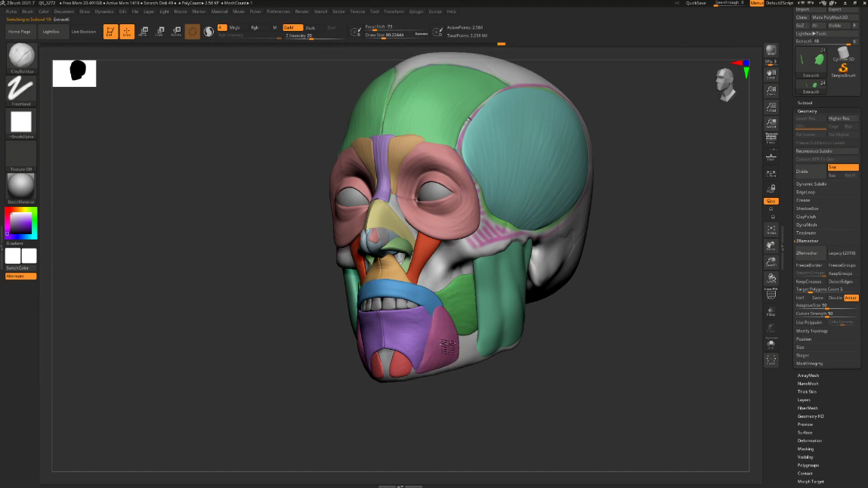Click the Xpose icon
868x488 pixels.
[771, 360]
